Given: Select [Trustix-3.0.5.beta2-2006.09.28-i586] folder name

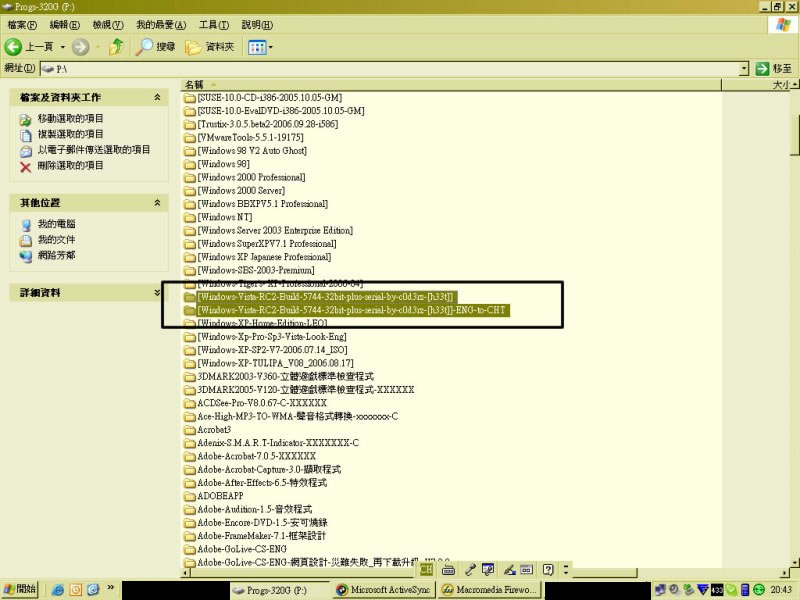Looking at the screenshot, I should click(x=268, y=124).
